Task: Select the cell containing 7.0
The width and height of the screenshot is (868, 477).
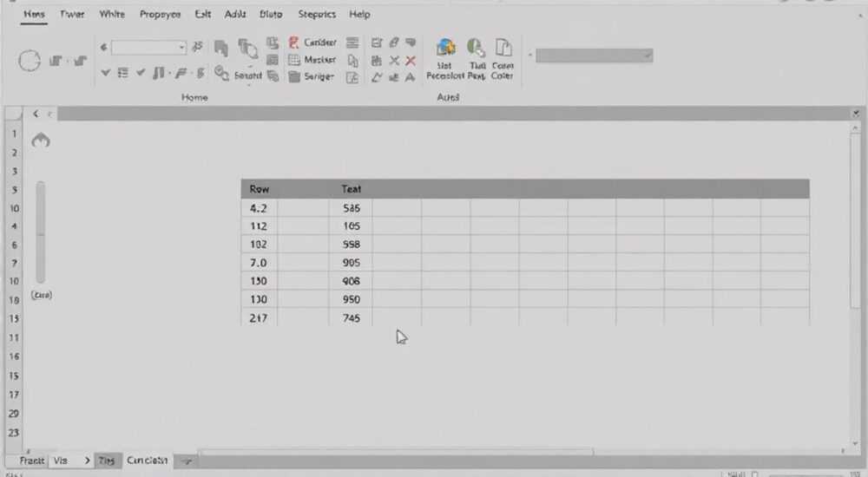Action: tap(259, 262)
